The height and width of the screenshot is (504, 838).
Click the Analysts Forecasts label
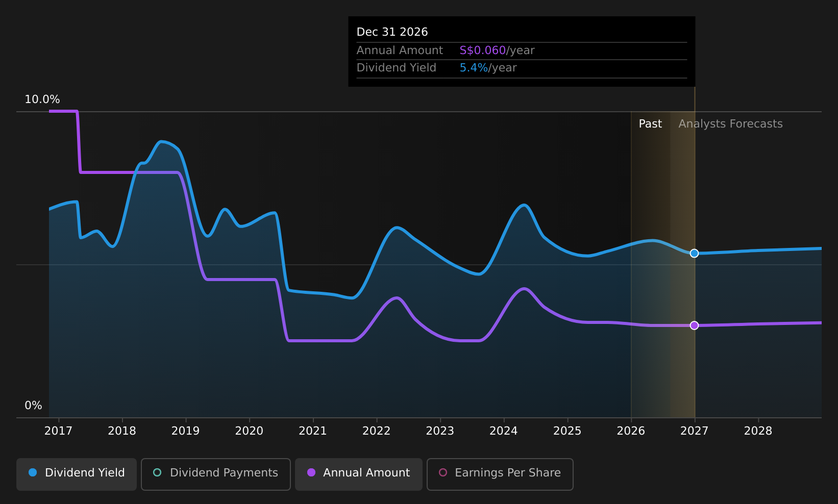(x=730, y=124)
